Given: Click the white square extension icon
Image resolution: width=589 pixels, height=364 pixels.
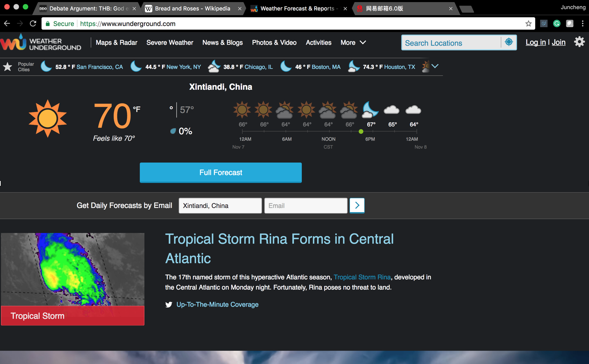Looking at the screenshot, I should point(570,23).
